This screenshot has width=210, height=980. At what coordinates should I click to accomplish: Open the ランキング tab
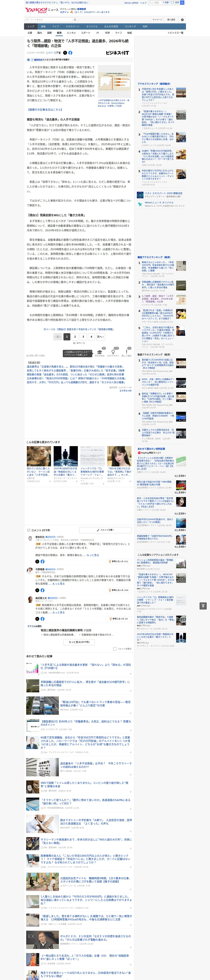pyautogui.click(x=130, y=27)
